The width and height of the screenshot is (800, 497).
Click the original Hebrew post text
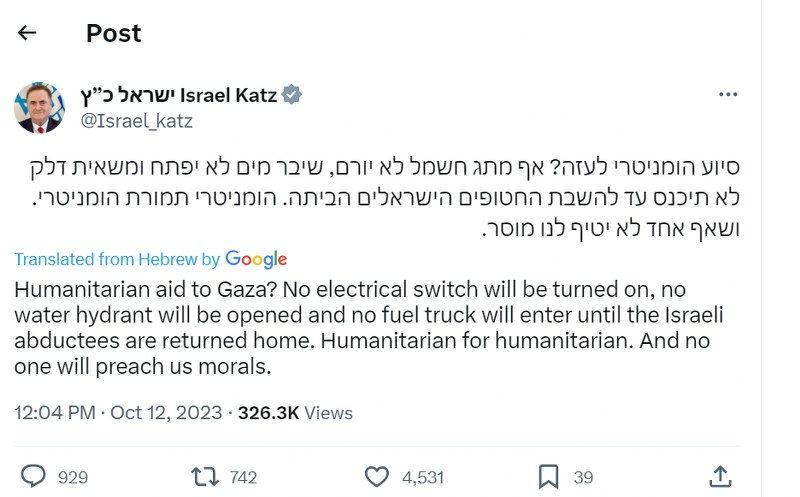400,197
